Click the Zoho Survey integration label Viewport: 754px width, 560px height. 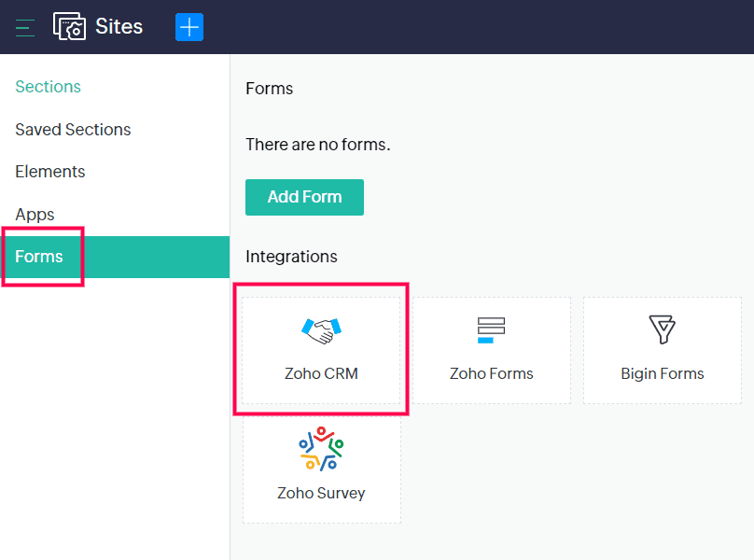321,493
